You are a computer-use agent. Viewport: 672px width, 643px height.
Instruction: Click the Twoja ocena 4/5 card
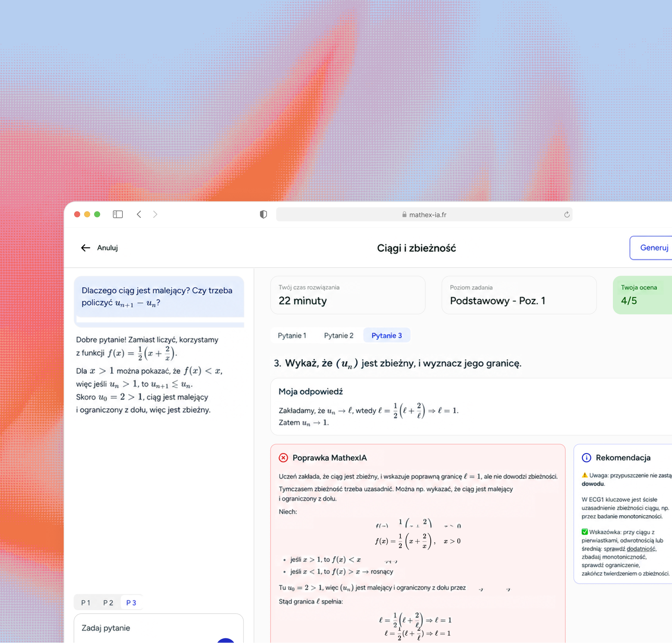pyautogui.click(x=643, y=295)
